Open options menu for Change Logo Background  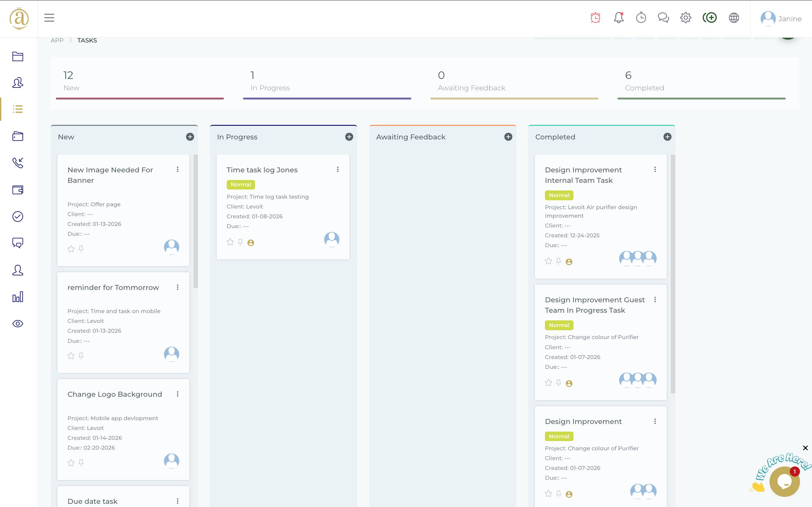click(x=178, y=394)
